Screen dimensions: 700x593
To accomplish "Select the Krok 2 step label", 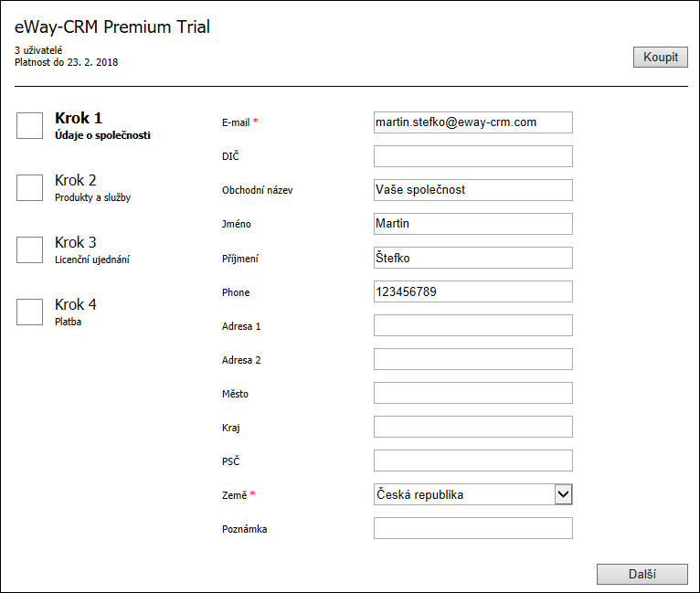I will pos(76,180).
